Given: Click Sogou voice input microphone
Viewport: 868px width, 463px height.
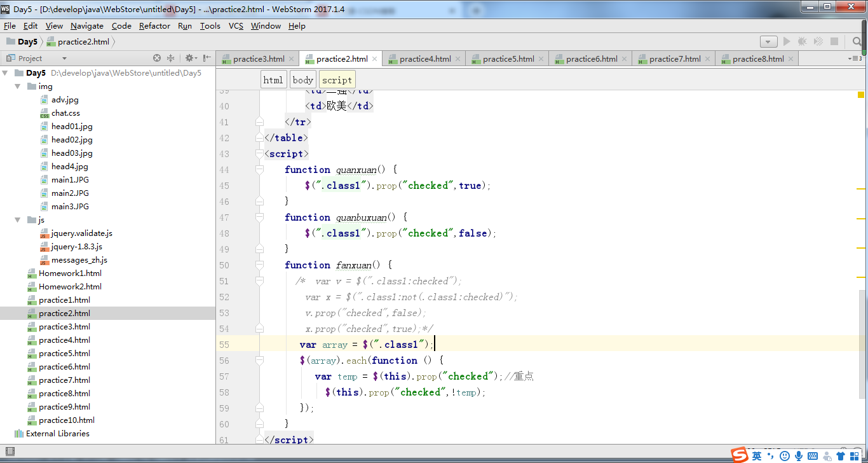Looking at the screenshot, I should coord(799,456).
